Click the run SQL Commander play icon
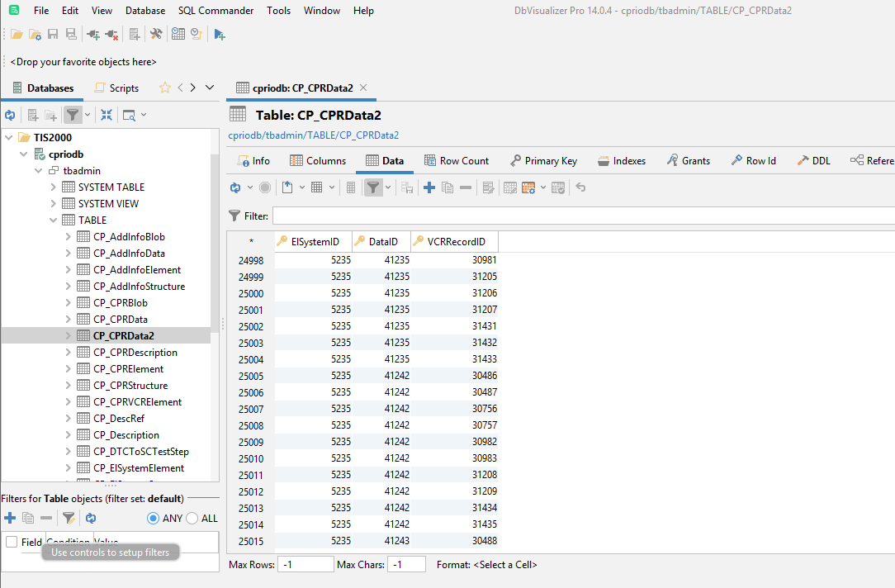Viewport: 895px width, 588px height. (219, 34)
